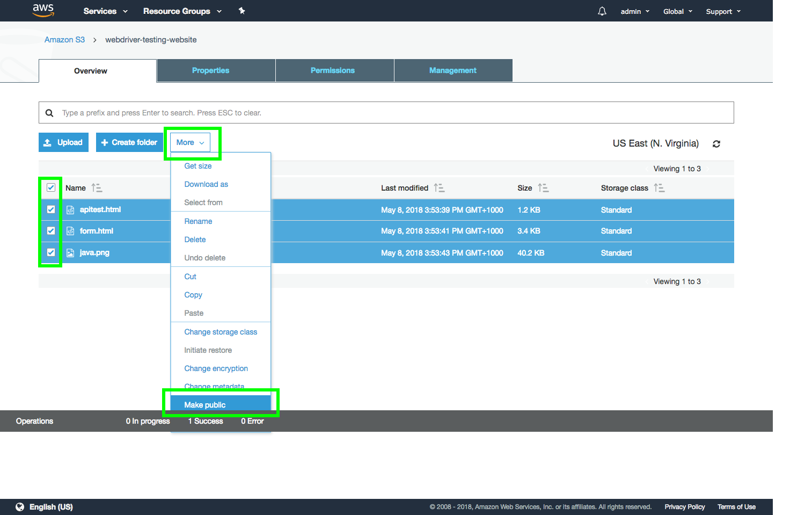Select Change storage class menu option
This screenshot has height=515, width=812.
(221, 332)
